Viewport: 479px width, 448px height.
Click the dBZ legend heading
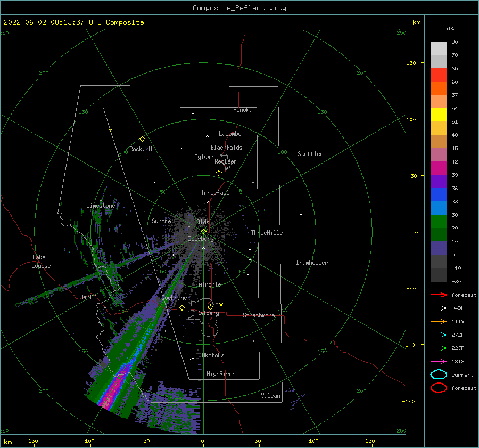point(451,29)
